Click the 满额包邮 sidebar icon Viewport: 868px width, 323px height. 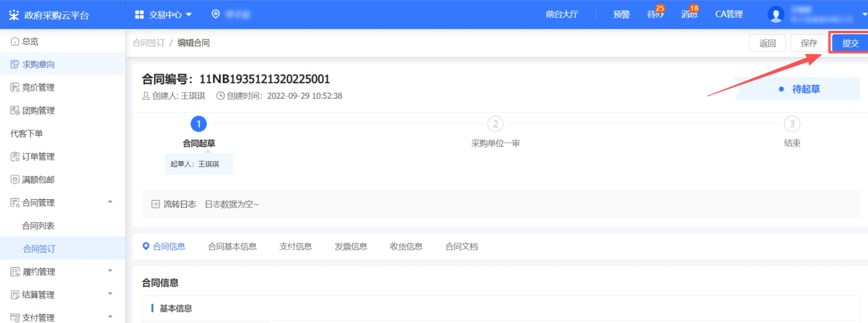[x=15, y=180]
